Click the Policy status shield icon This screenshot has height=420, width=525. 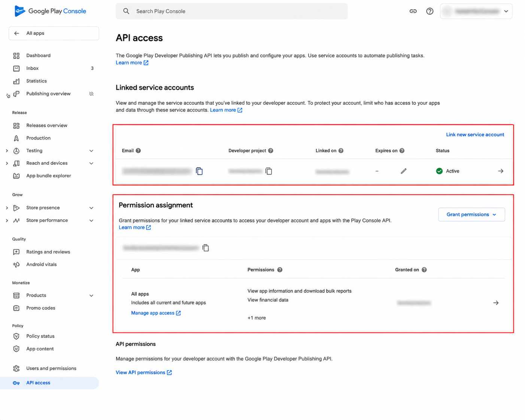coord(16,336)
